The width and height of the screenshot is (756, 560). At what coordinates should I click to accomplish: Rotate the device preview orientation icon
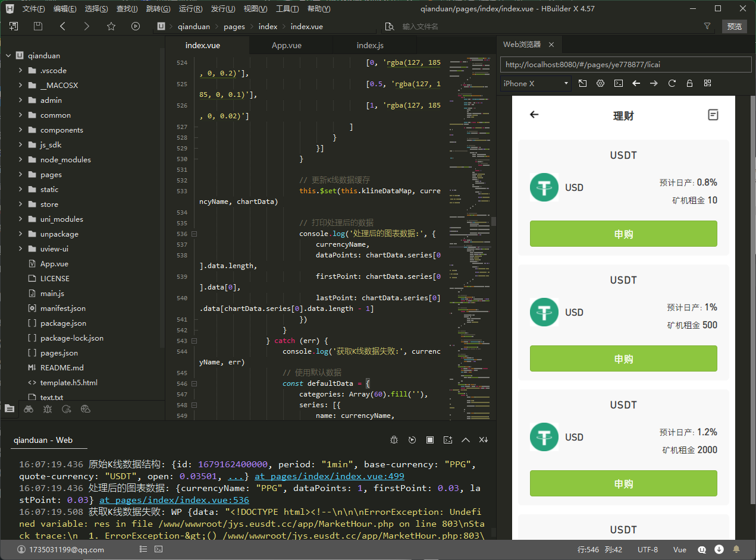click(582, 83)
